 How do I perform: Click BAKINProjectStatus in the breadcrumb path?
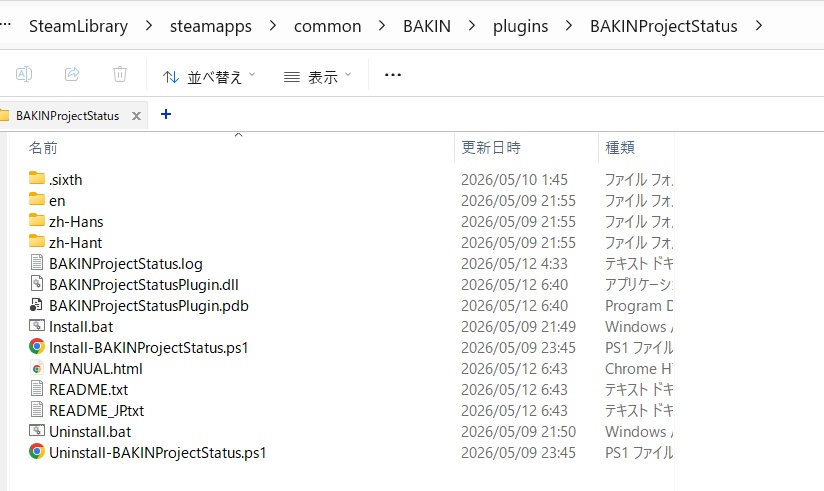(664, 26)
